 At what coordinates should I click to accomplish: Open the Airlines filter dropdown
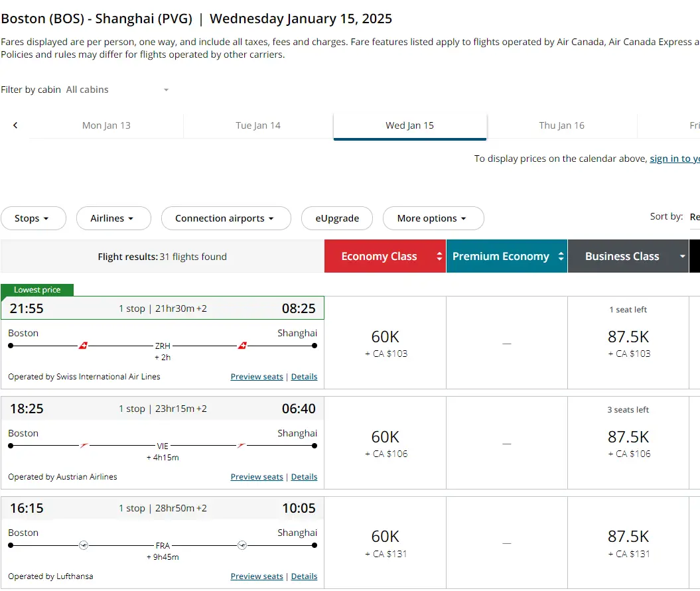pyautogui.click(x=113, y=218)
